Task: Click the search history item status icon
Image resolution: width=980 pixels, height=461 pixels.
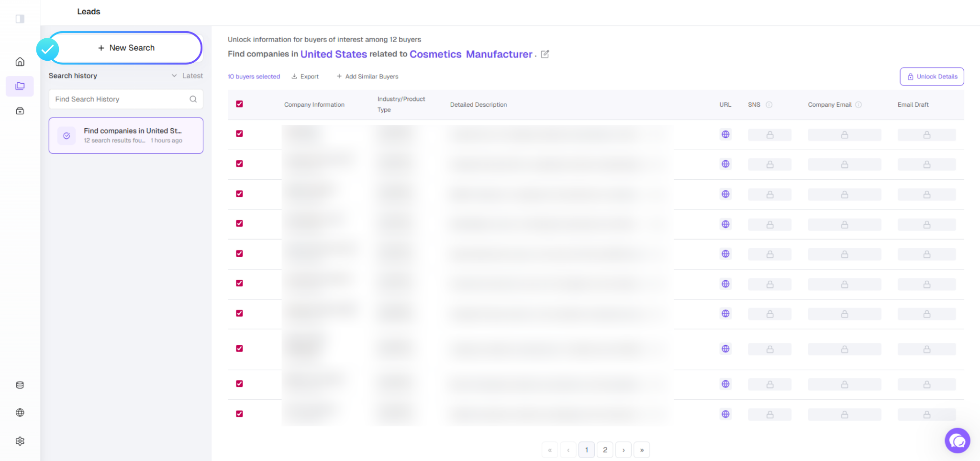Action: 67,136
